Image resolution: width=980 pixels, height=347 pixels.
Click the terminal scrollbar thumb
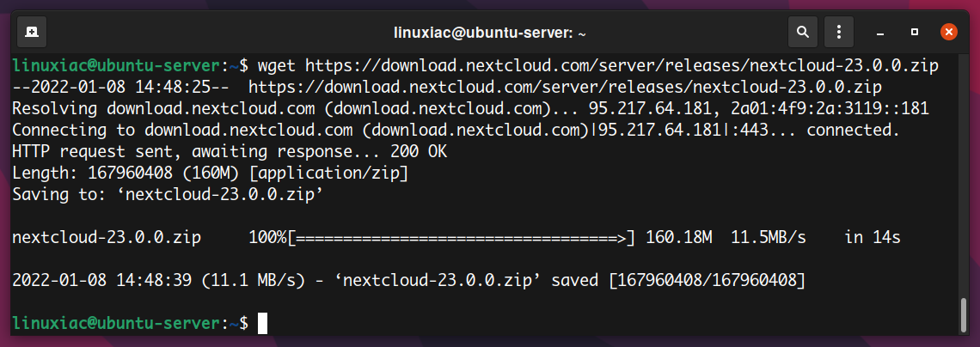[964, 315]
